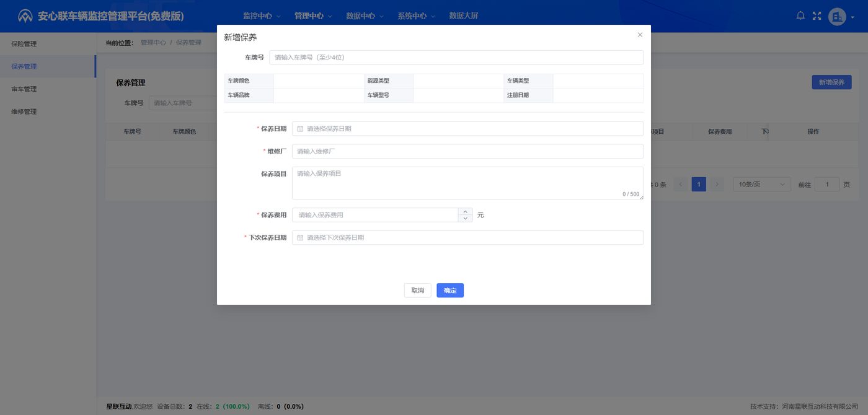
Task: Click the 新增保养 dialog title
Action: click(x=241, y=37)
